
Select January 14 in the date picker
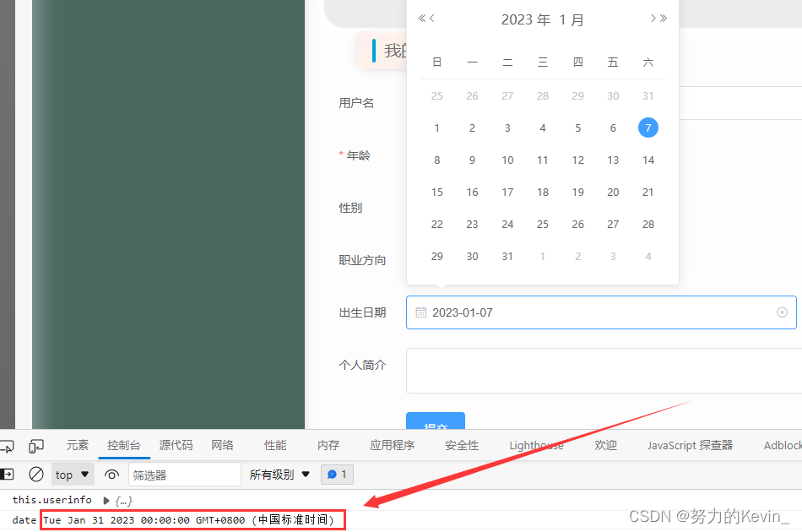[648, 160]
